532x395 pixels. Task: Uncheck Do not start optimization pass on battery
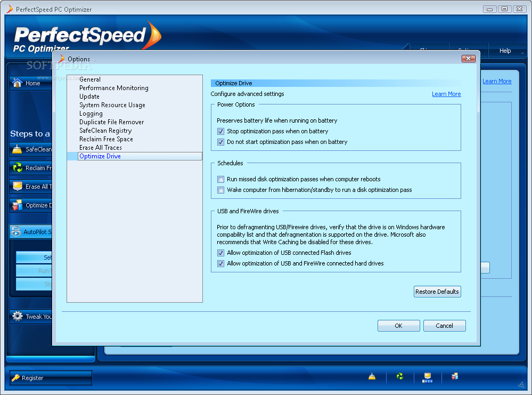coord(221,142)
